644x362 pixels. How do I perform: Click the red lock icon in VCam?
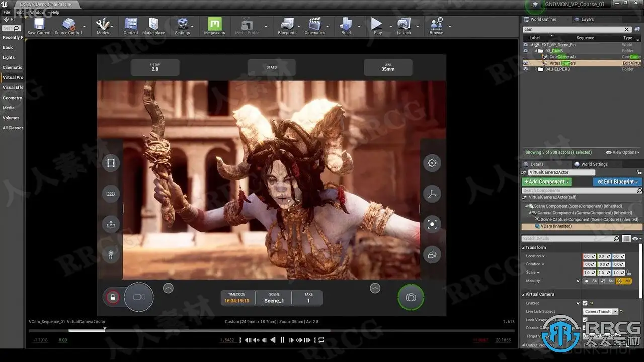coord(112,297)
